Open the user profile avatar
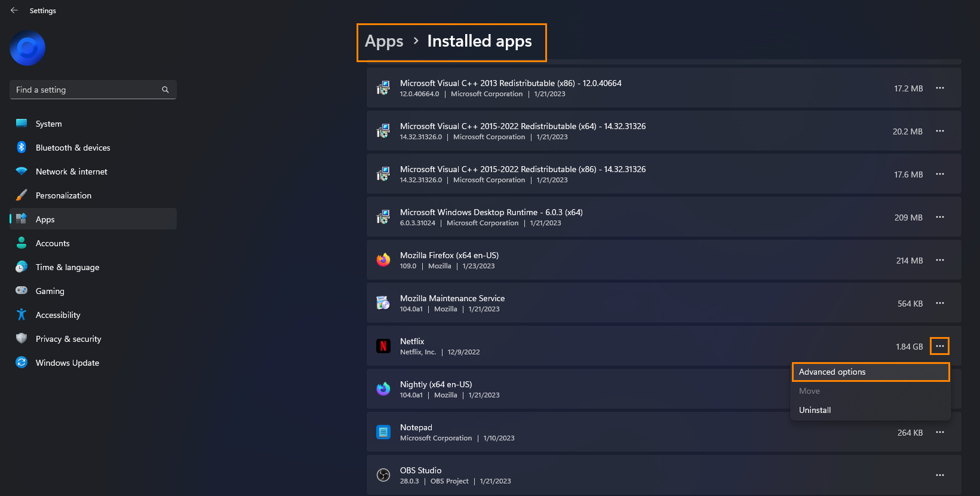This screenshot has height=496, width=980. pos(27,48)
